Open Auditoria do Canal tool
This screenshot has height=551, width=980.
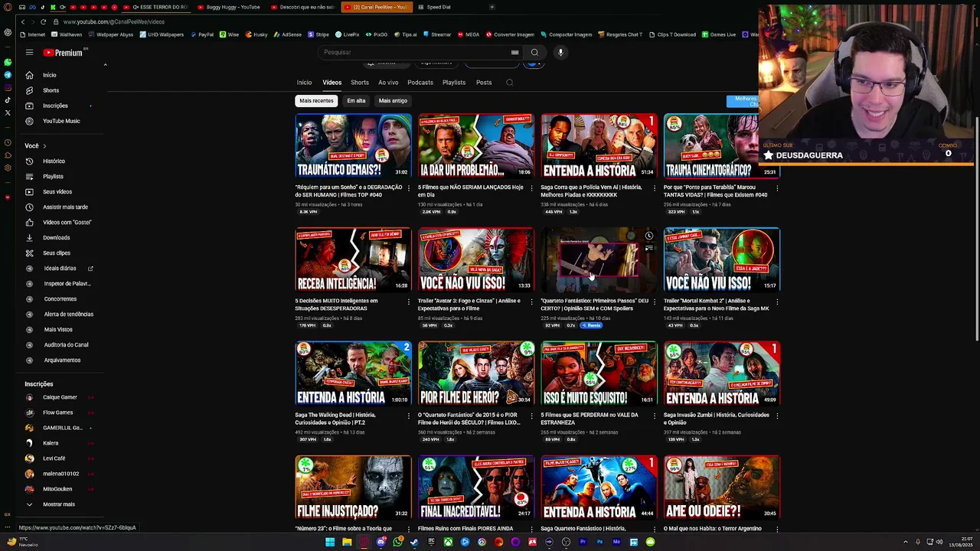click(65, 345)
